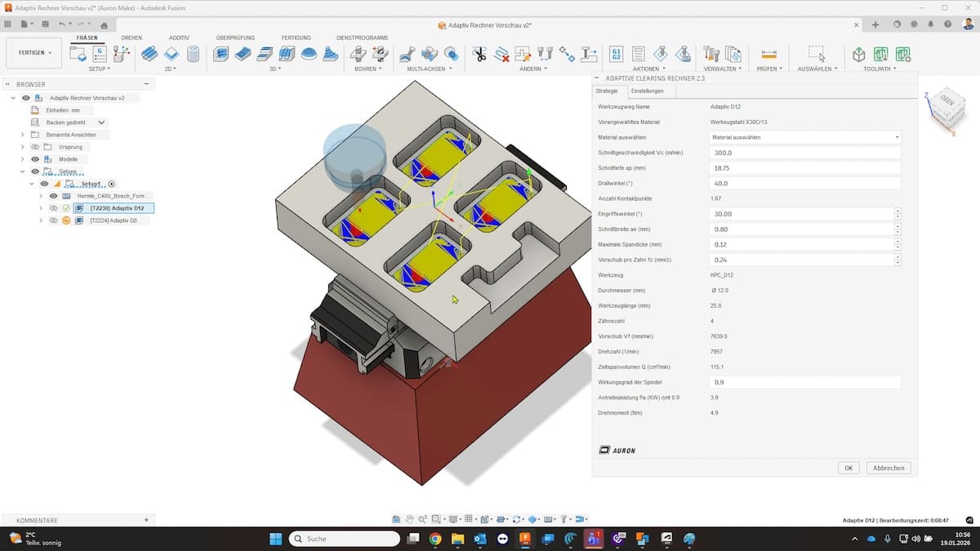The height and width of the screenshot is (551, 980).
Task: Select the Simulieren icon under Aktionen
Action: (x=660, y=55)
